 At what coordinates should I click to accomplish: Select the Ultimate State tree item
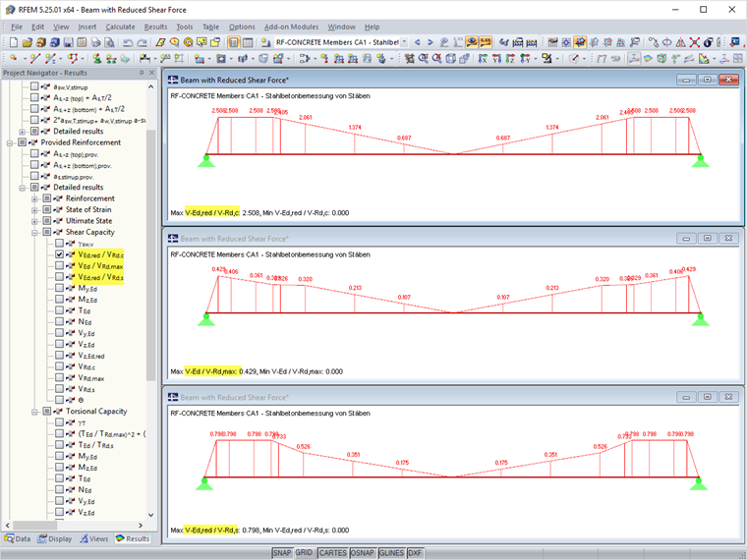pos(88,221)
